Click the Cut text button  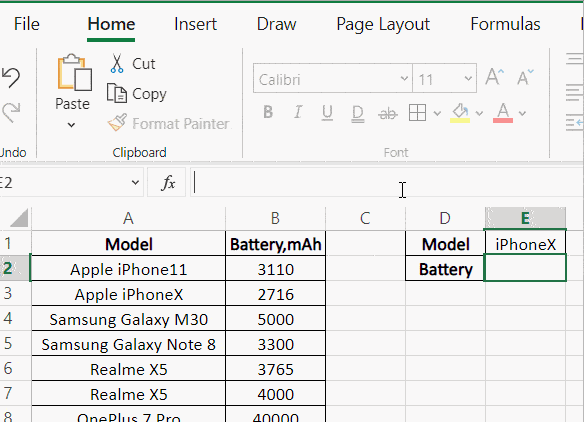click(144, 64)
